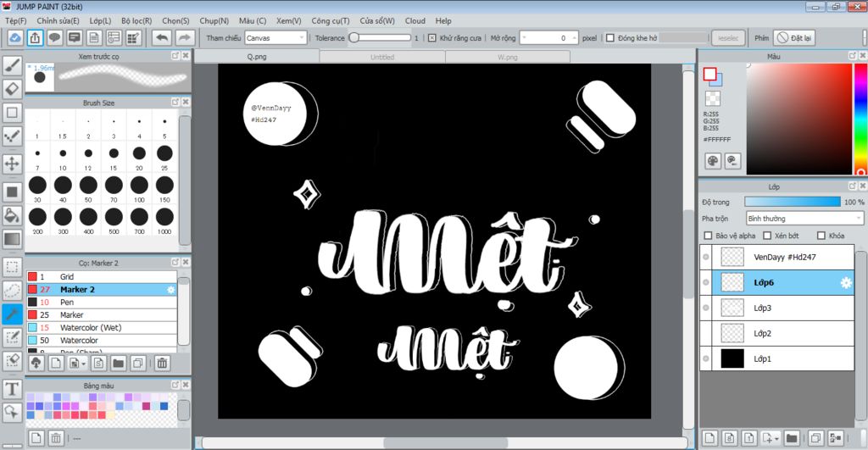The height and width of the screenshot is (450, 868).
Task: Click the brush folder icon in brush panel
Action: (118, 363)
